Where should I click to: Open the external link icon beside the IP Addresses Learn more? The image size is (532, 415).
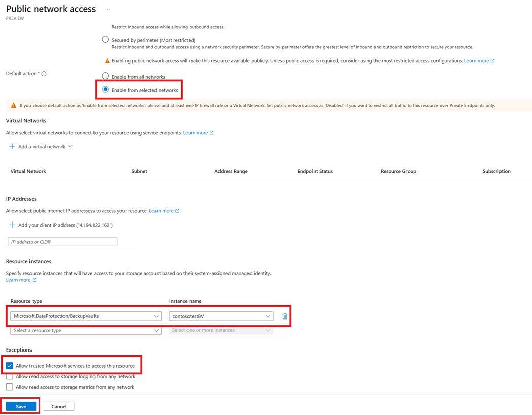coord(177,211)
